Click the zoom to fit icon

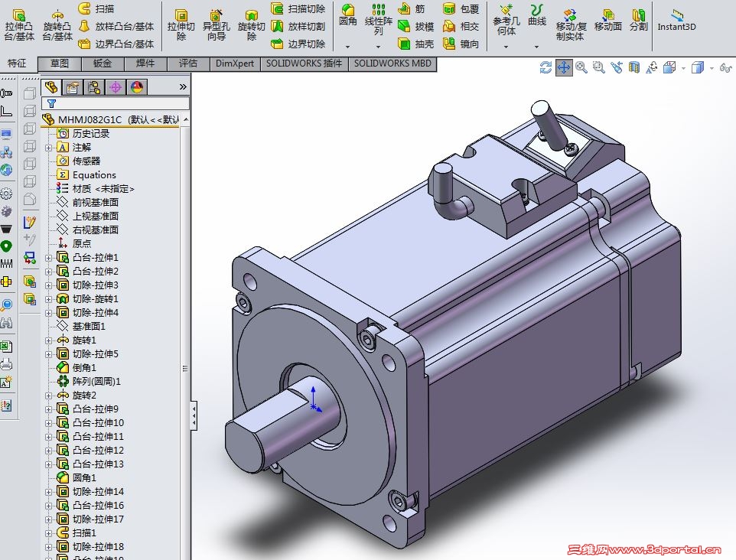(581, 68)
